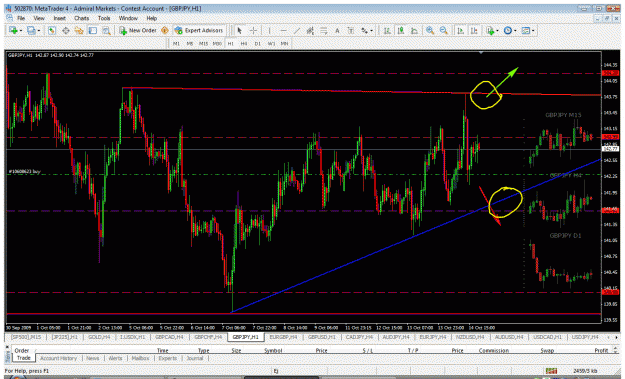This screenshot has height=379, width=625.
Task: Select the Vertical Line drawing tool
Action: pyautogui.click(x=269, y=30)
